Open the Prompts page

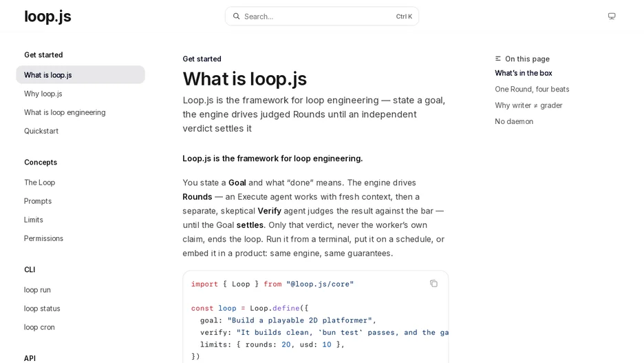point(38,201)
